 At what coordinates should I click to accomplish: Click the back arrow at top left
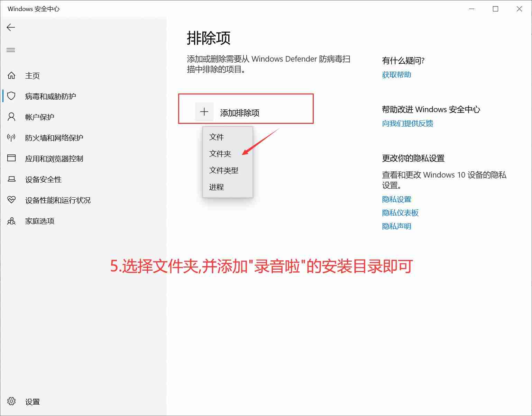coord(11,27)
